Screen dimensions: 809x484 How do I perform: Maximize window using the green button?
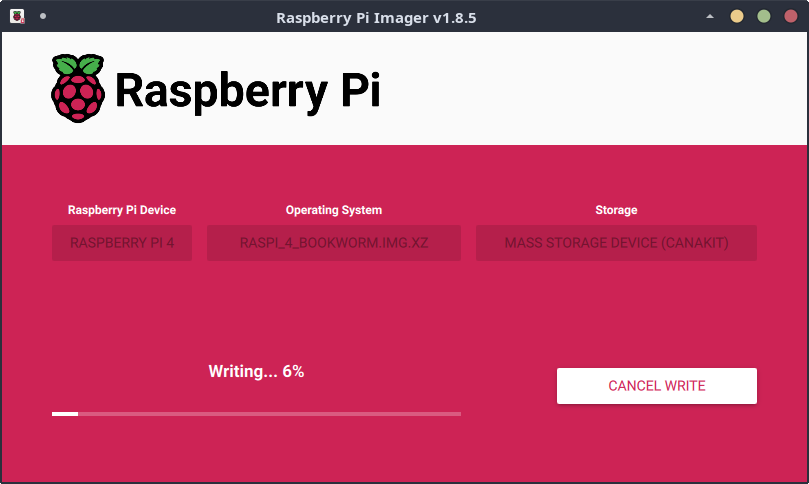pos(764,17)
